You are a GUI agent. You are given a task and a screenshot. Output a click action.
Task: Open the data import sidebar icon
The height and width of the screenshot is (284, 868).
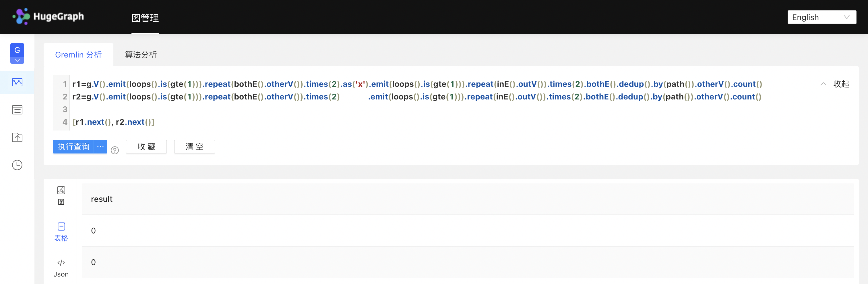[x=17, y=137]
